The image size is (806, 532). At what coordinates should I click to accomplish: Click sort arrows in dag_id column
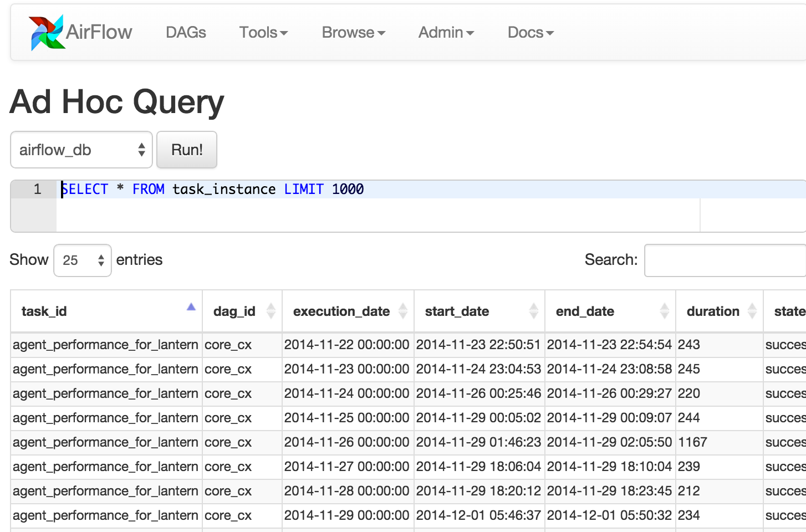pos(271,311)
